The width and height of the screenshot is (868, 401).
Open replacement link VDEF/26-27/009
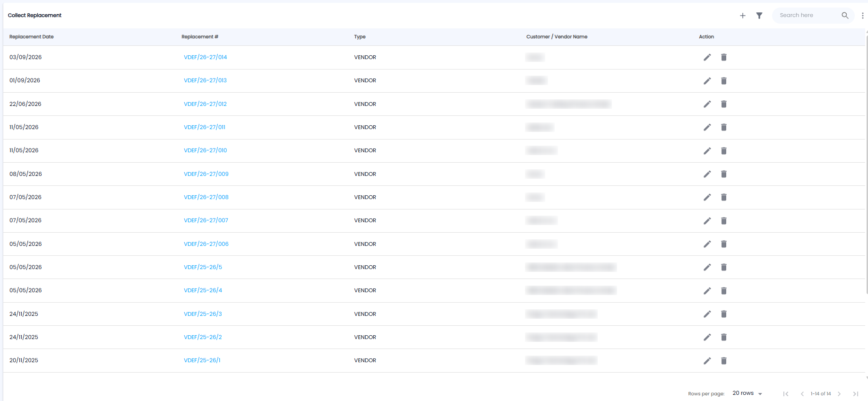point(206,174)
